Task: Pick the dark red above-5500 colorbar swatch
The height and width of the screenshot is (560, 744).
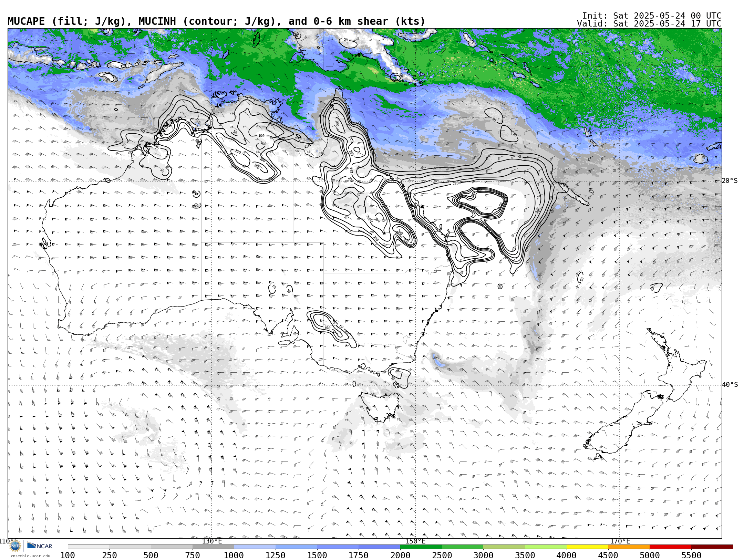Action: tap(712, 547)
